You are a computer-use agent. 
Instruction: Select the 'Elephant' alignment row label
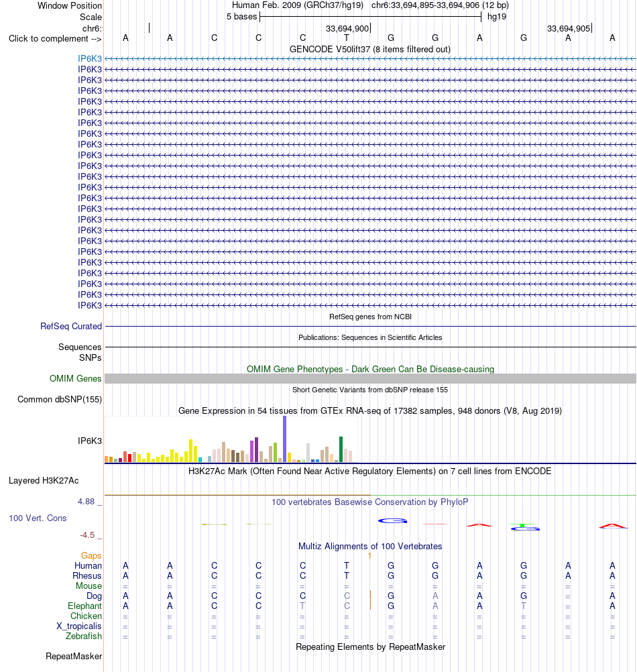click(84, 606)
